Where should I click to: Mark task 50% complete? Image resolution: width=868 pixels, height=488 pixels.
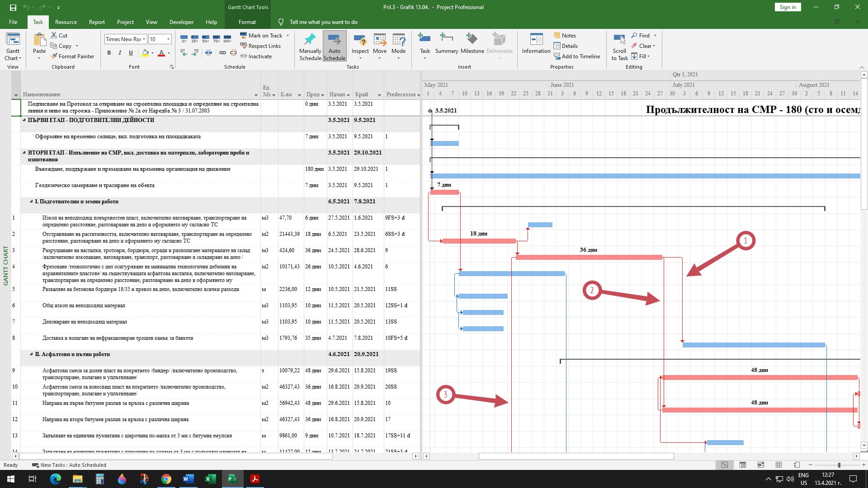click(x=206, y=38)
